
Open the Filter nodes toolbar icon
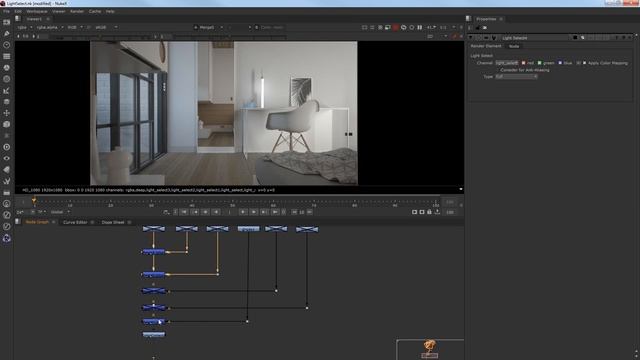coord(7,79)
